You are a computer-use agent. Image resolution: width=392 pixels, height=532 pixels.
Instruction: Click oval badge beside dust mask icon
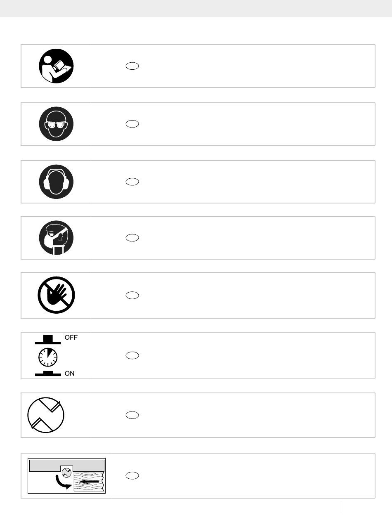click(132, 238)
